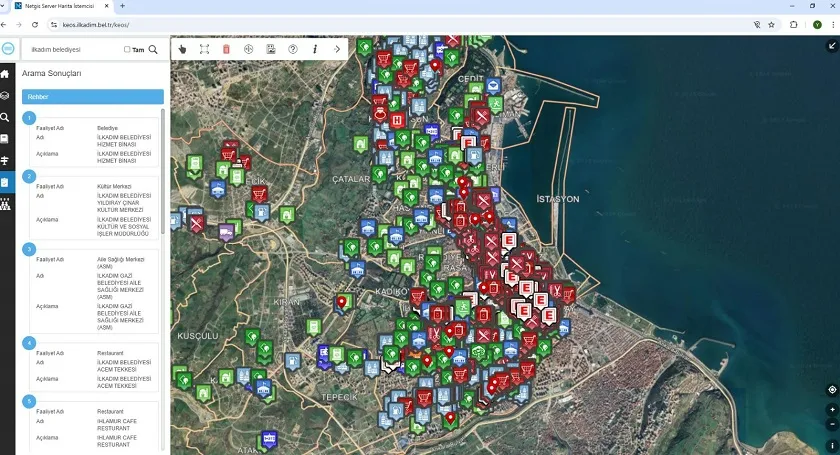Open the layers icon in left sidebar

pos(5,96)
